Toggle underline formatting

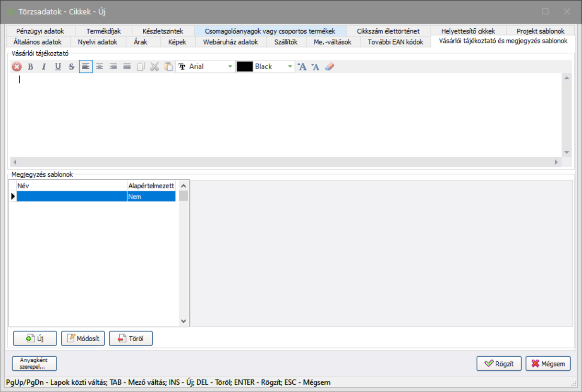[58, 67]
